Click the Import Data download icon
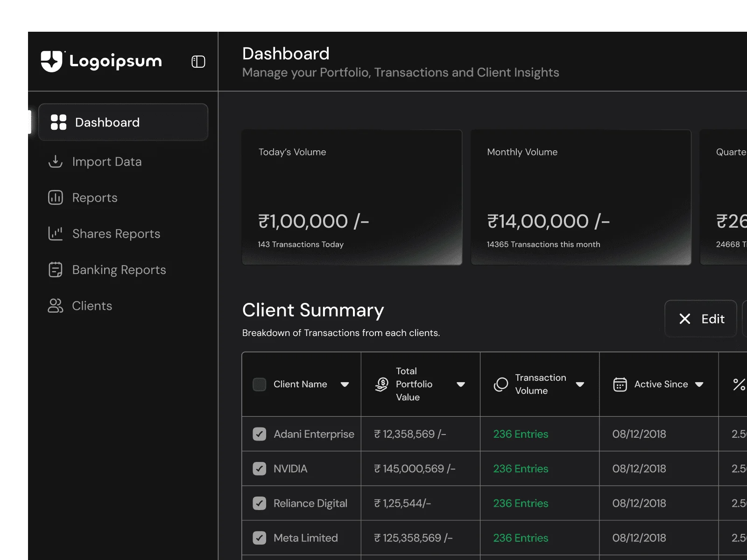 (x=56, y=161)
